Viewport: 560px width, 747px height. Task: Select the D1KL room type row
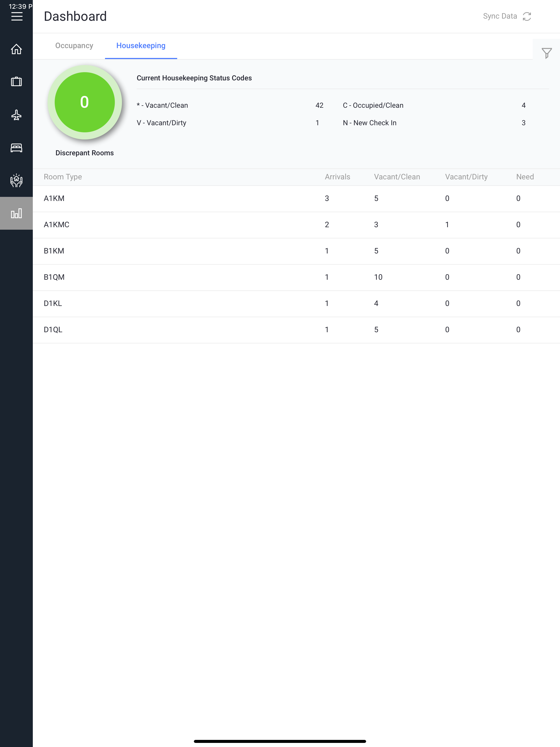point(296,304)
